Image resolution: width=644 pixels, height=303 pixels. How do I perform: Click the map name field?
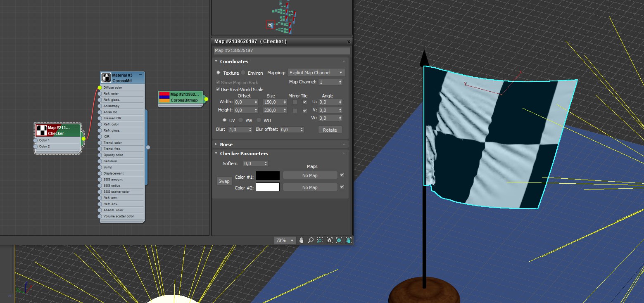(282, 50)
